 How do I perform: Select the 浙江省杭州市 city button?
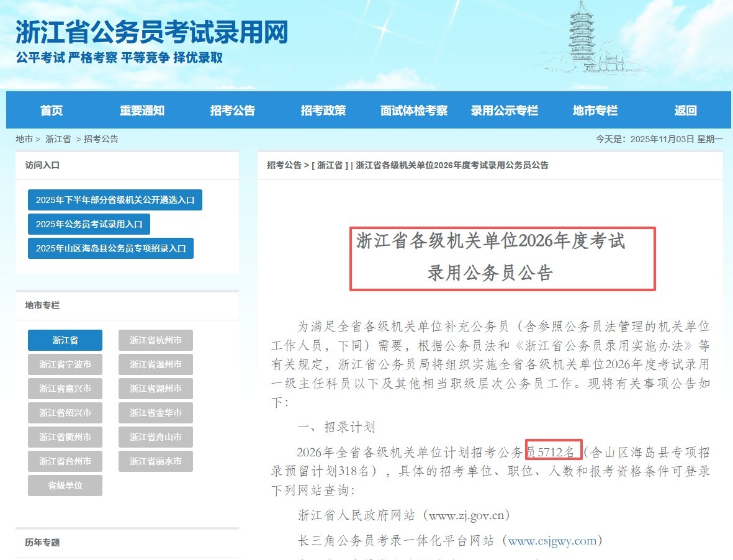[x=156, y=340]
